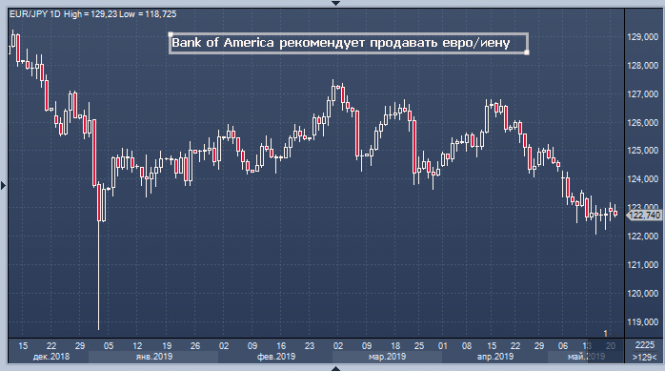Click the 23 date label on time axis

(310, 346)
